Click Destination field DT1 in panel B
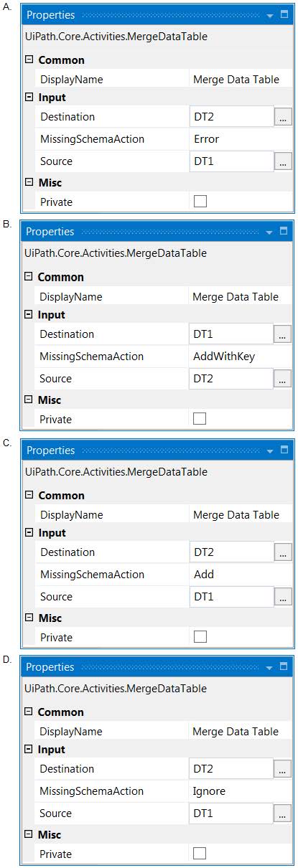The image size is (298, 868). click(x=231, y=334)
